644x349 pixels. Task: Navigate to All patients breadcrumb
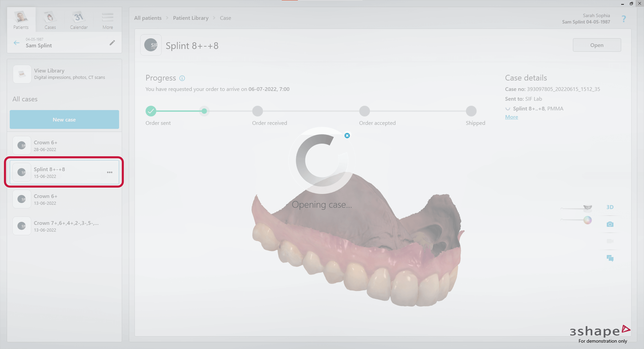click(x=148, y=18)
